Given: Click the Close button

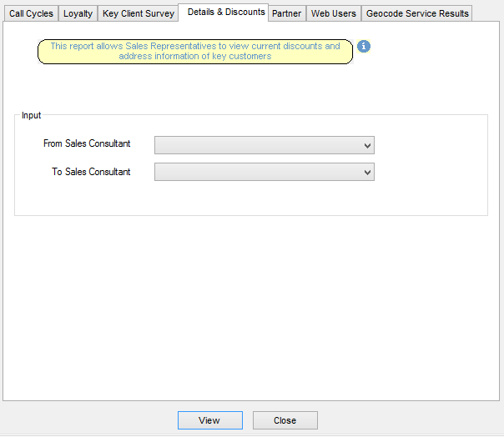Looking at the screenshot, I should (x=285, y=420).
